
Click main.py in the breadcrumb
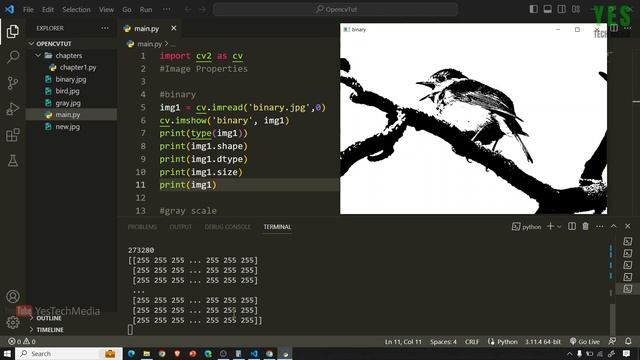149,44
